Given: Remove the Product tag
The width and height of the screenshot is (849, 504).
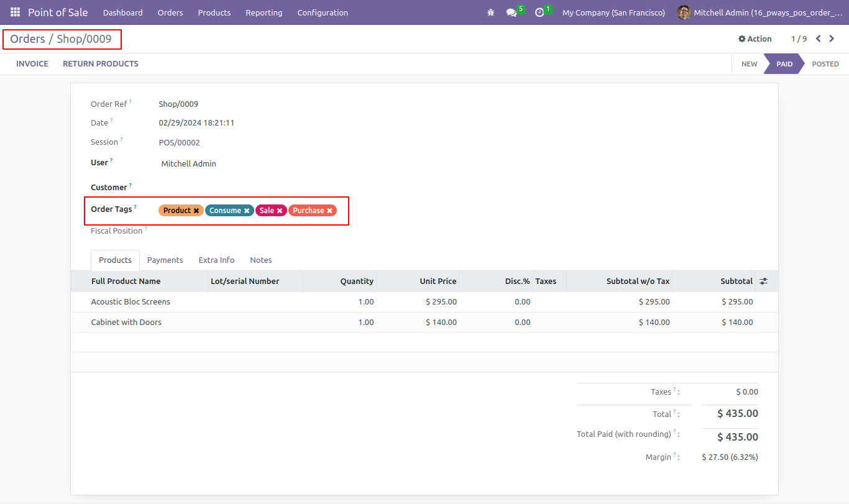Looking at the screenshot, I should point(196,211).
